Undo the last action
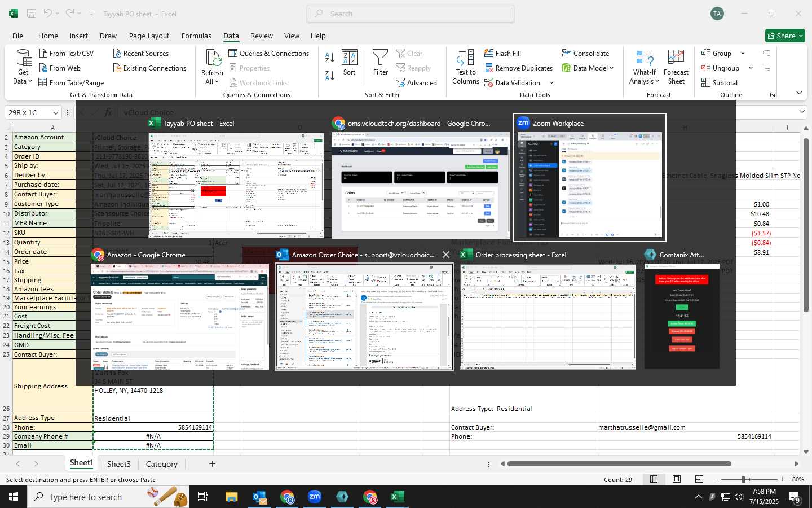The image size is (812, 508). (x=48, y=14)
